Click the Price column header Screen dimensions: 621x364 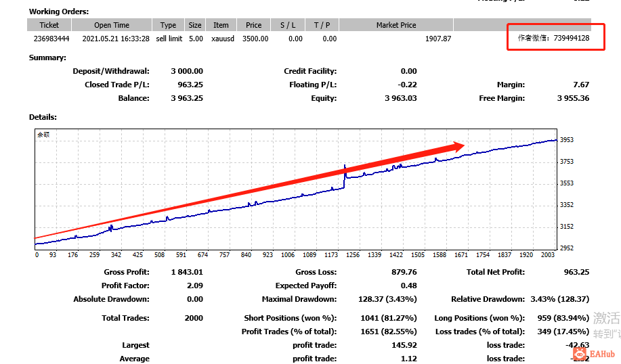[253, 25]
